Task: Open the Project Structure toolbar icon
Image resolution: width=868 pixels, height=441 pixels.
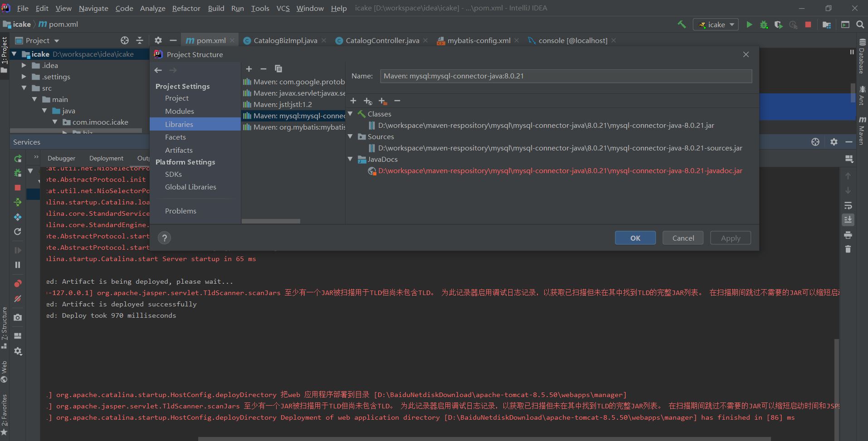Action: pyautogui.click(x=827, y=24)
